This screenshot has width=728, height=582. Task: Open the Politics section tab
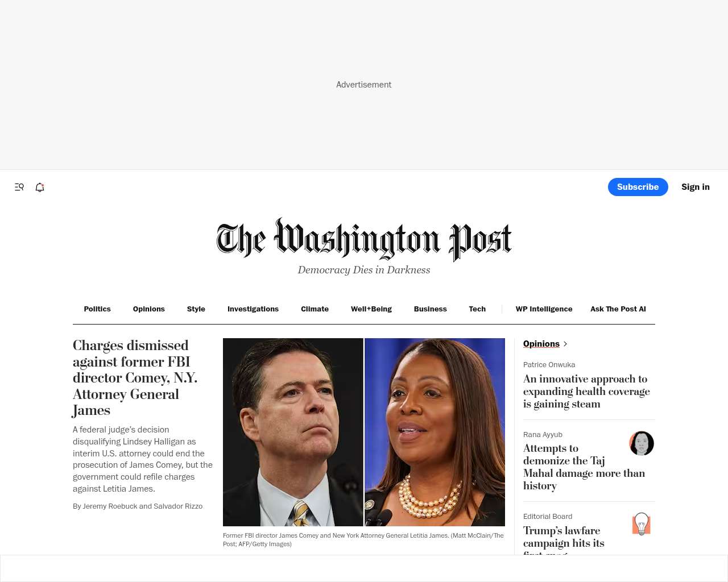click(x=97, y=309)
